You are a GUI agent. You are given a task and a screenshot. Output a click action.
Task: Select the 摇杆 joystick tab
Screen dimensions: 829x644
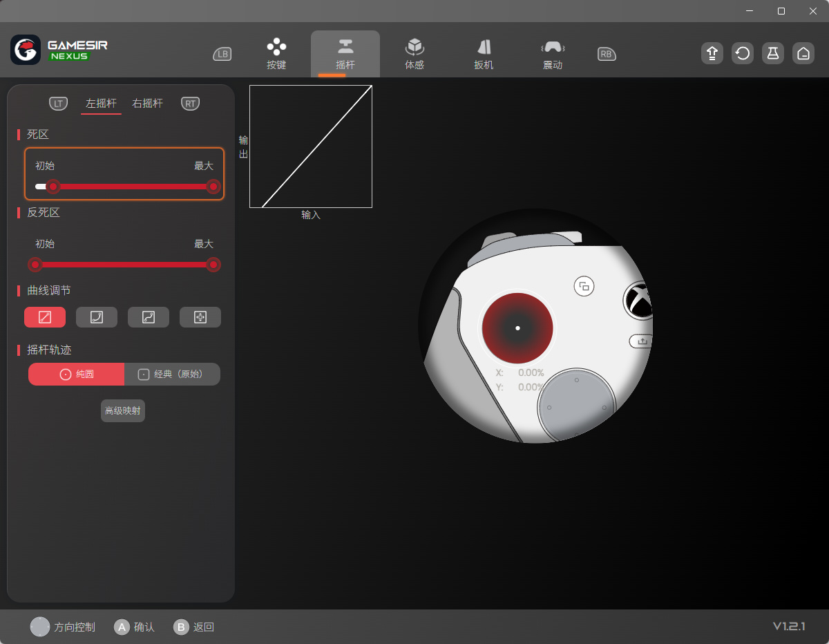pos(345,54)
